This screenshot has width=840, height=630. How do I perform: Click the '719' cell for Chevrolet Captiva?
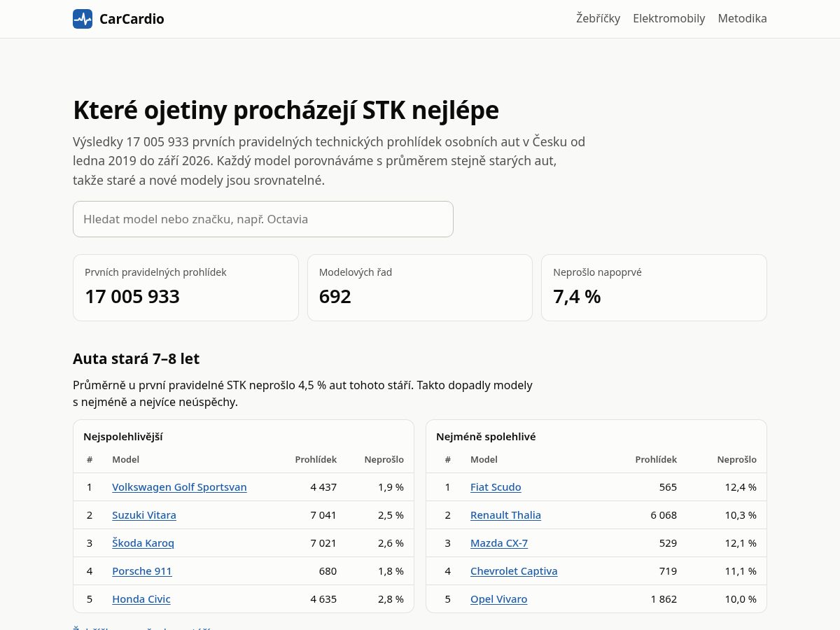(668, 571)
